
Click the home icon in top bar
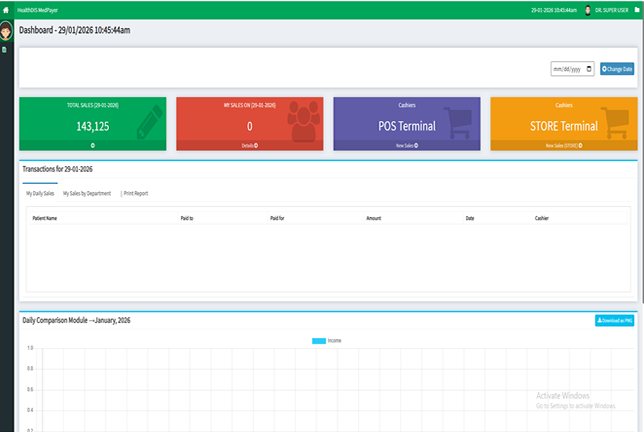(6, 9)
